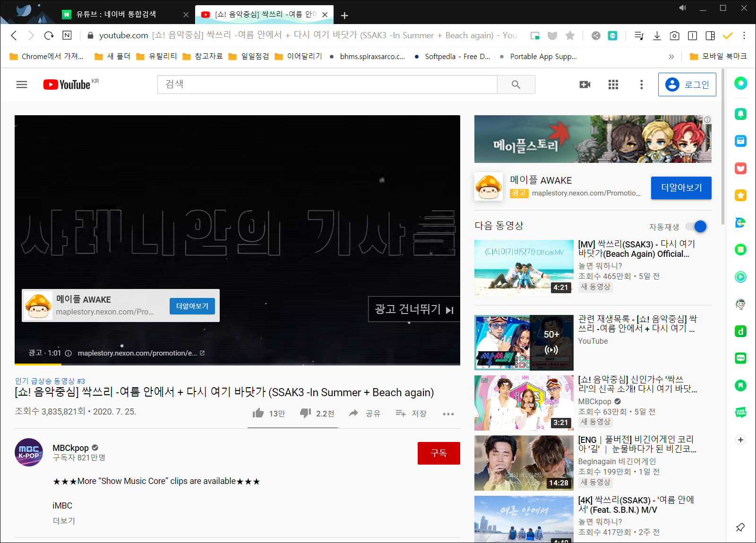Open sidebar green bell notification icon

(740, 114)
